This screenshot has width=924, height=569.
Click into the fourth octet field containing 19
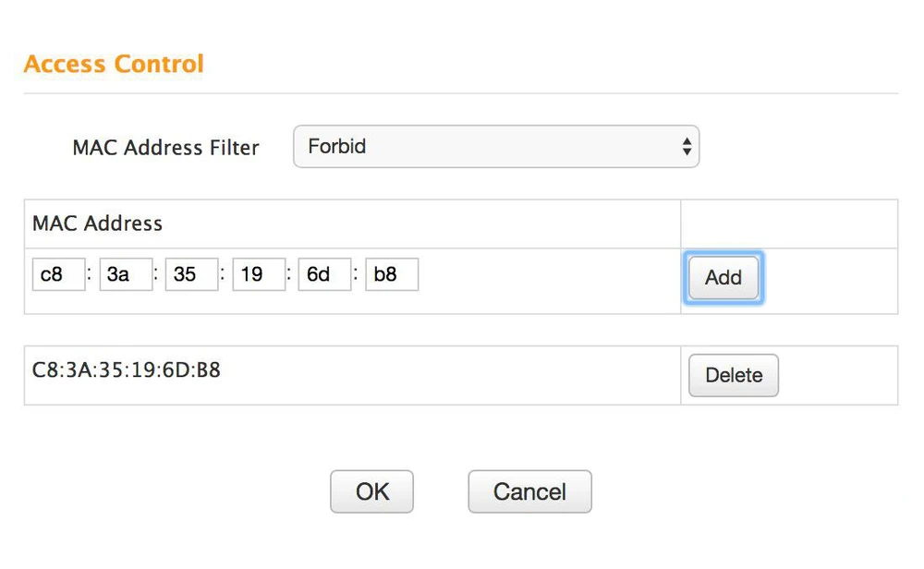[x=259, y=275]
